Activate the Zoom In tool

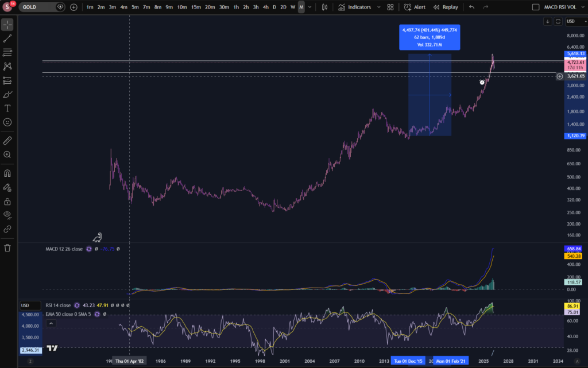[x=7, y=155]
